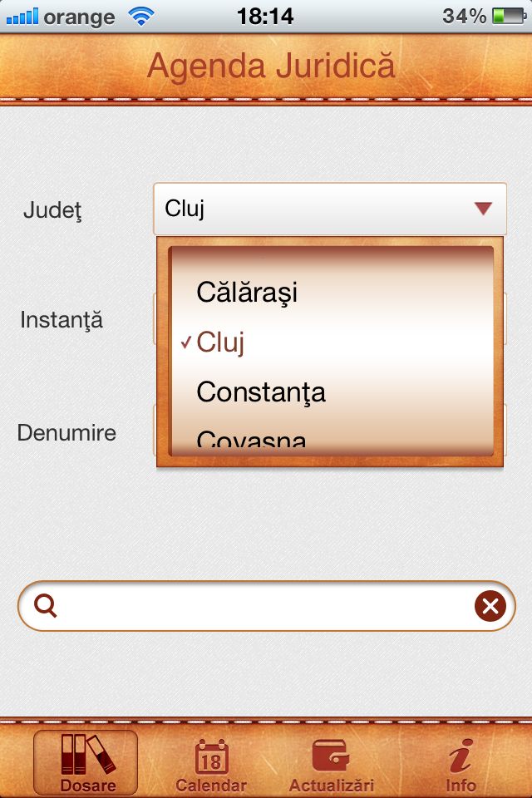
Task: Tap the battery indicator icon
Action: pyautogui.click(x=508, y=17)
